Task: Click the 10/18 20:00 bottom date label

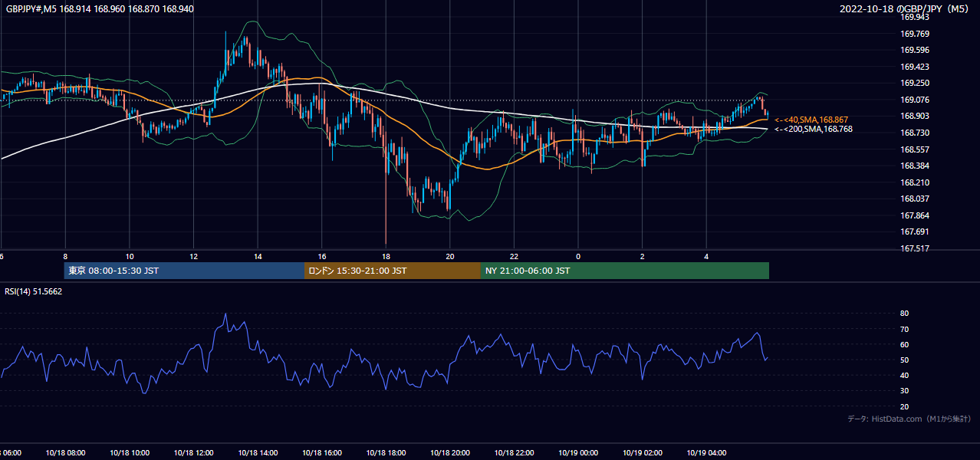Action: 449,453
